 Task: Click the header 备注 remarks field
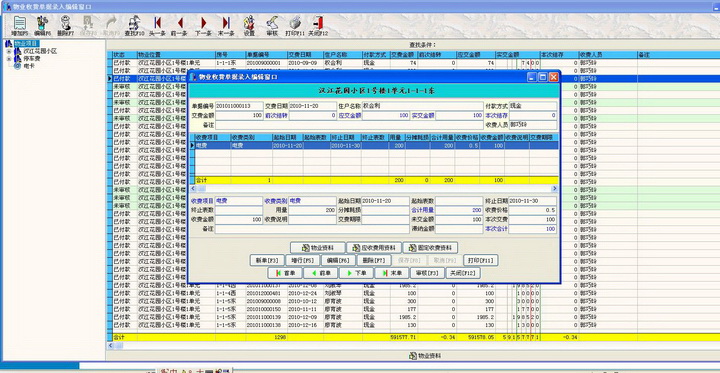pos(349,125)
